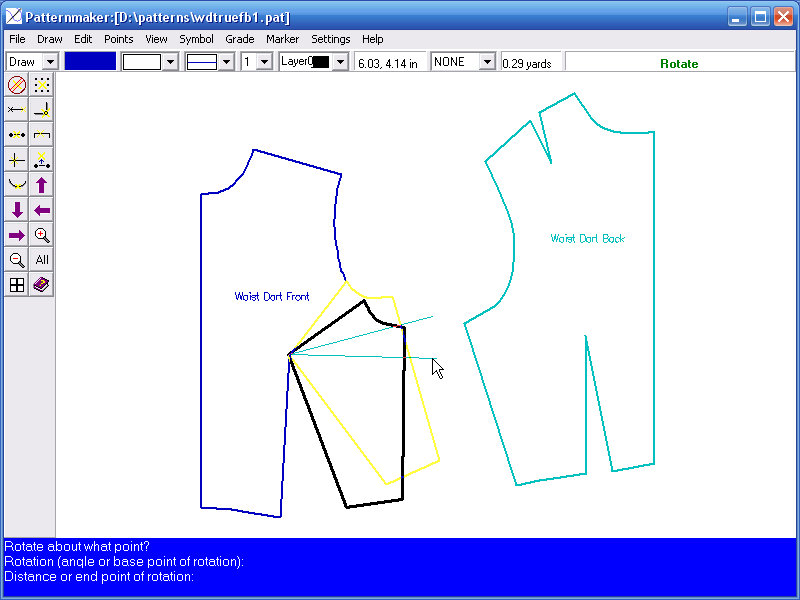
Task: Open the Settings menu
Action: [x=331, y=39]
